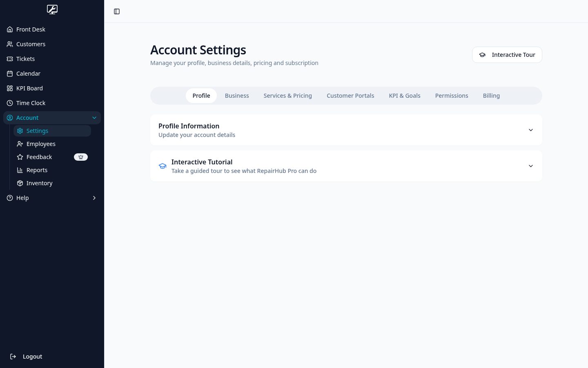
Task: Collapse the Account menu chevron
Action: coord(94,118)
